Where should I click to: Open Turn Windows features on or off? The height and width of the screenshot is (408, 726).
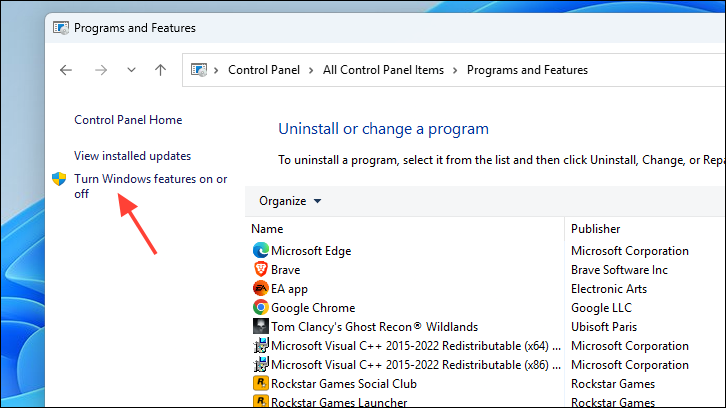point(150,186)
